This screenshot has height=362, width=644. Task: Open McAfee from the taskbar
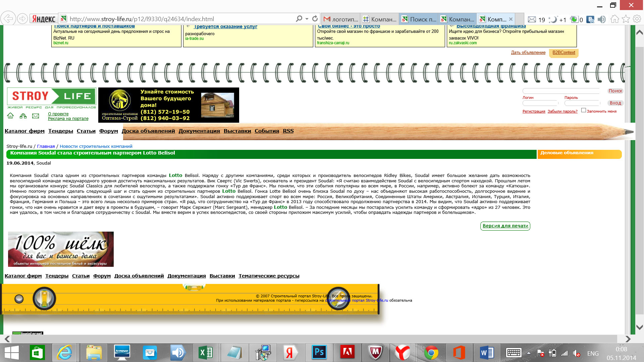click(x=375, y=353)
